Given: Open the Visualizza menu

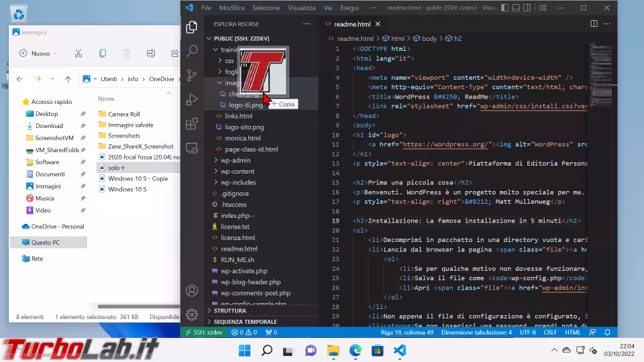Looking at the screenshot, I should [x=301, y=8].
